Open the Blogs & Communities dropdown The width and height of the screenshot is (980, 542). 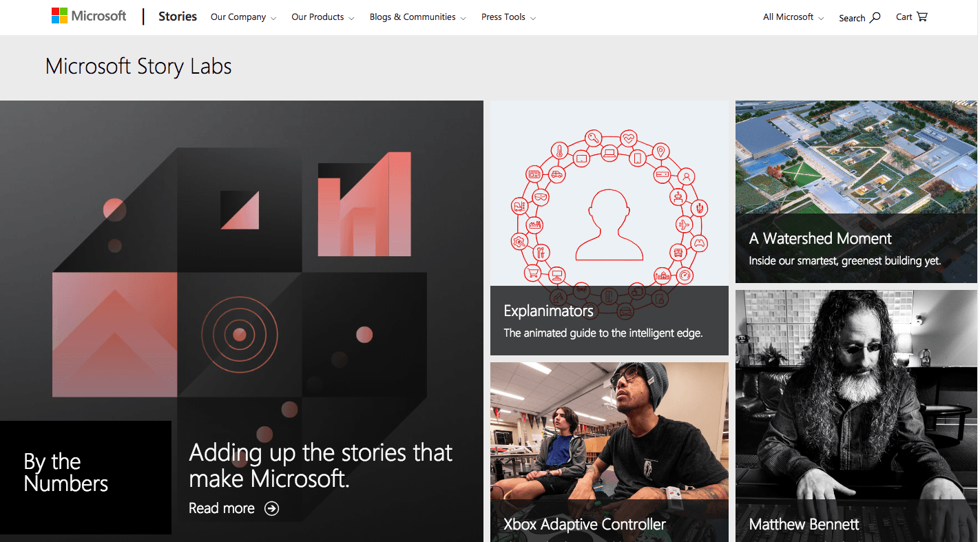click(x=417, y=17)
